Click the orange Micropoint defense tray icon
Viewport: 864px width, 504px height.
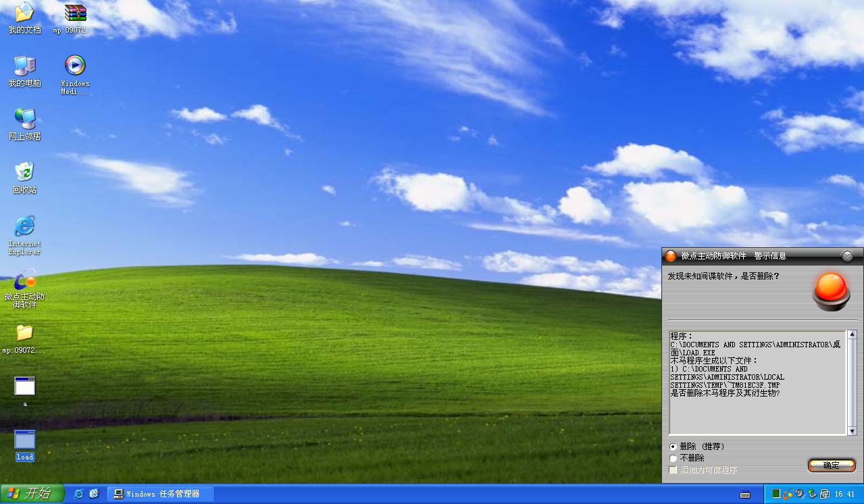pos(788,494)
